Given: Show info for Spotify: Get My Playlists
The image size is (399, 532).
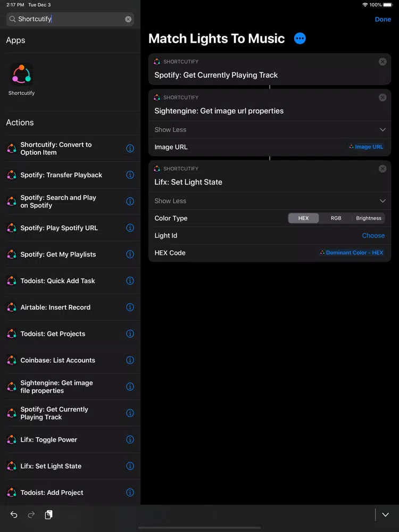Looking at the screenshot, I should 130,254.
